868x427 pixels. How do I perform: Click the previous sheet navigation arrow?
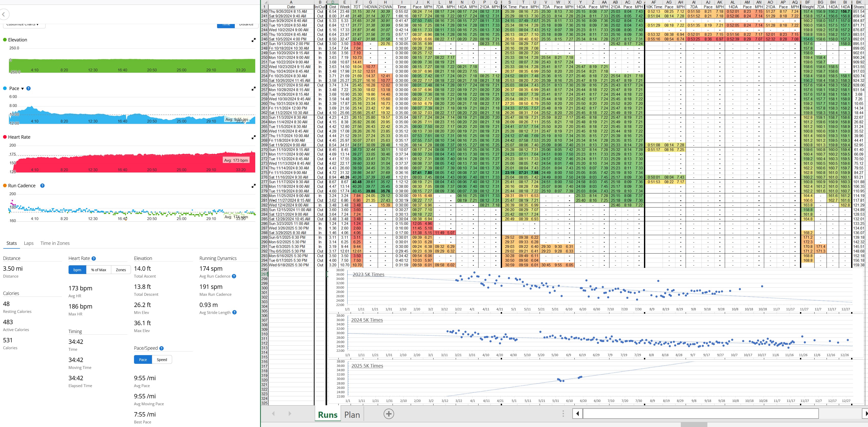coord(273,413)
